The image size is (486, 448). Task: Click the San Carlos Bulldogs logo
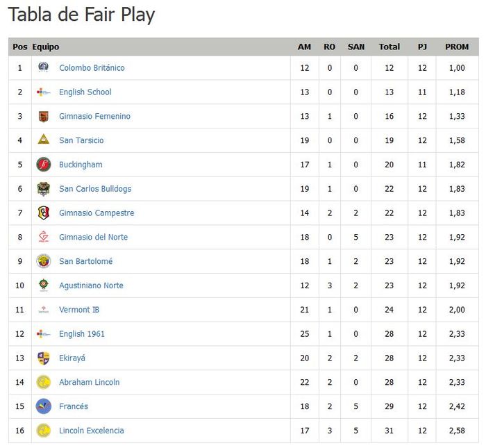[44, 189]
